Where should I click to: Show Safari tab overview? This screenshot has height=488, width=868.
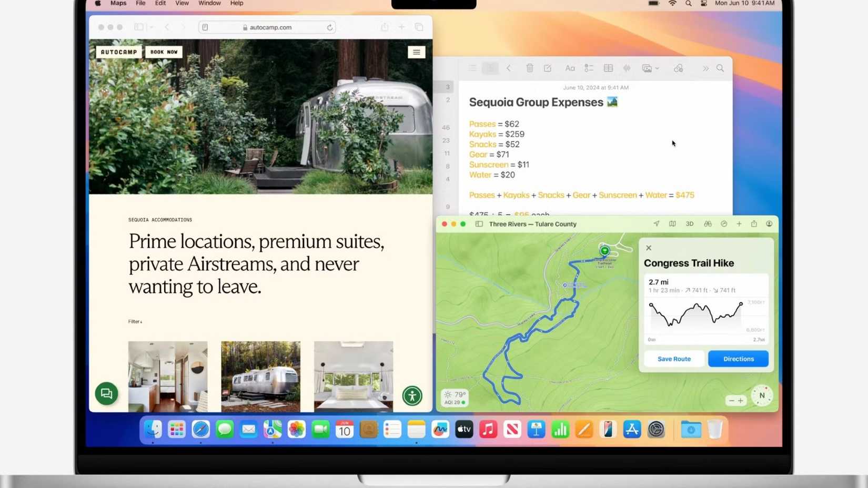pyautogui.click(x=419, y=27)
